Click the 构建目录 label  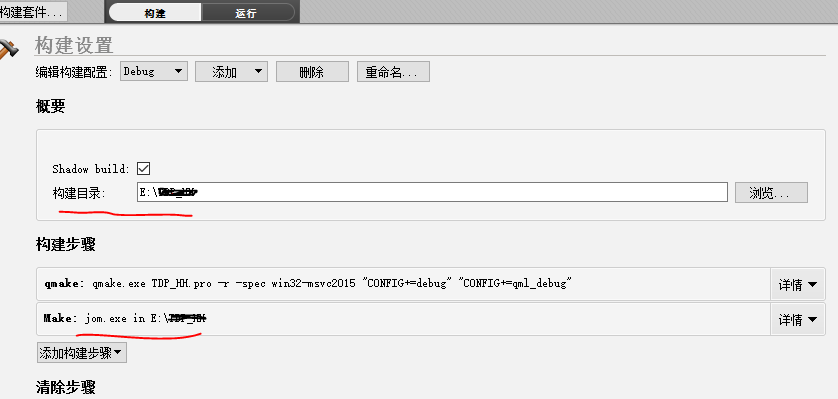click(x=79, y=193)
